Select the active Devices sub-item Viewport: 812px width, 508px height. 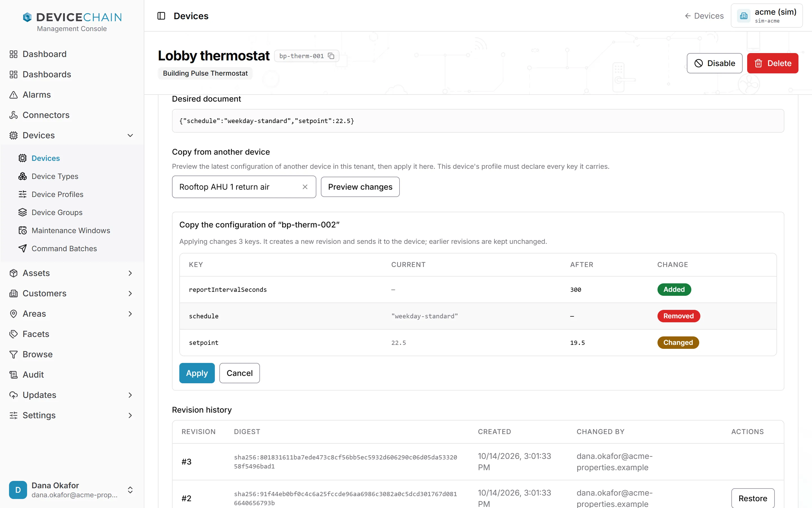tap(46, 158)
